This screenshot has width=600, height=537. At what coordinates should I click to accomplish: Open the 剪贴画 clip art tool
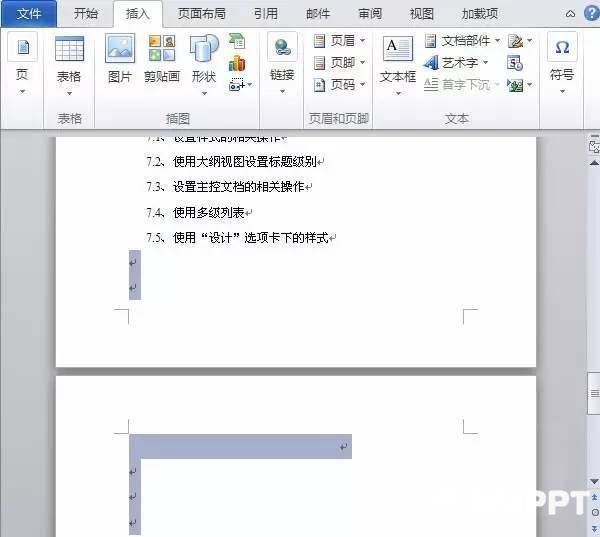point(162,59)
